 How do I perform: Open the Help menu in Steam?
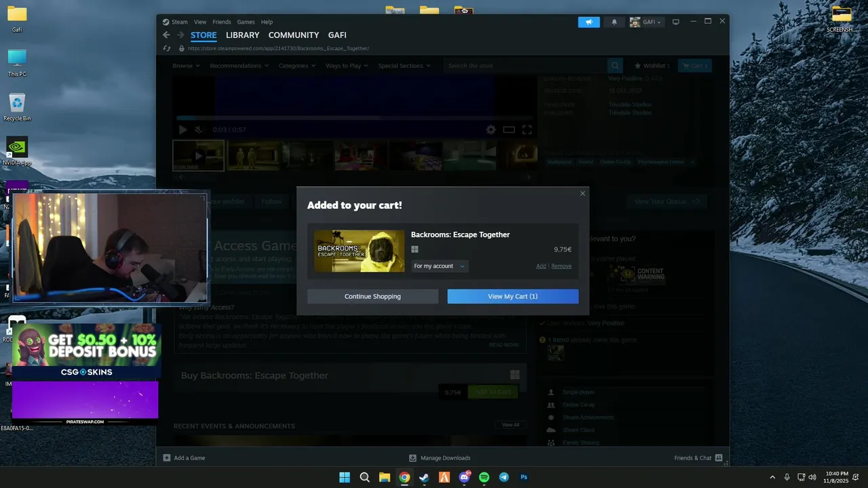pos(267,22)
